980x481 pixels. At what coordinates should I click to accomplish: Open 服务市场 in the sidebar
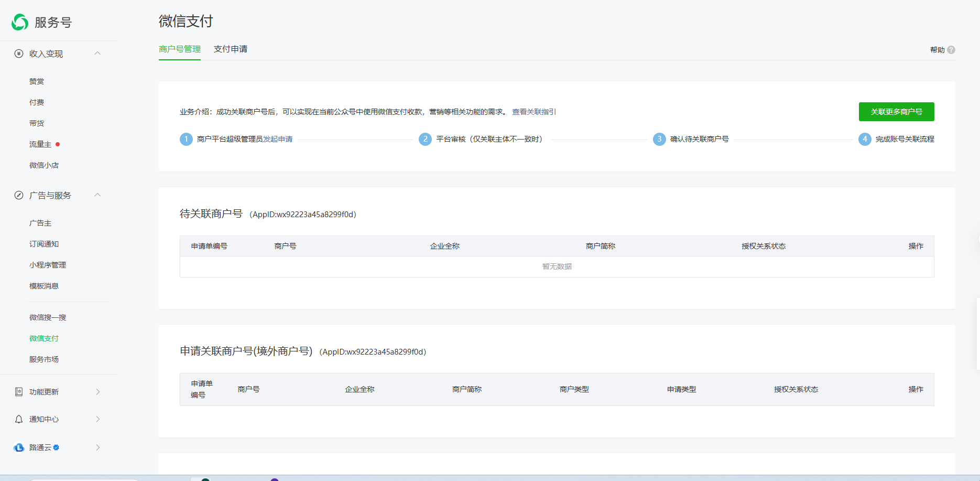(44, 359)
